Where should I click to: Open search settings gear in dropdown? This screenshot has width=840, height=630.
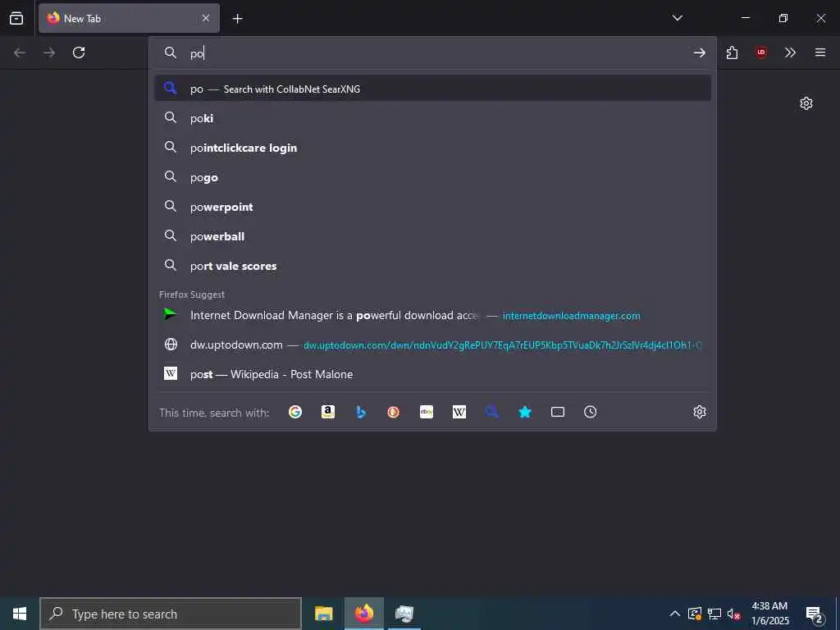700,412
